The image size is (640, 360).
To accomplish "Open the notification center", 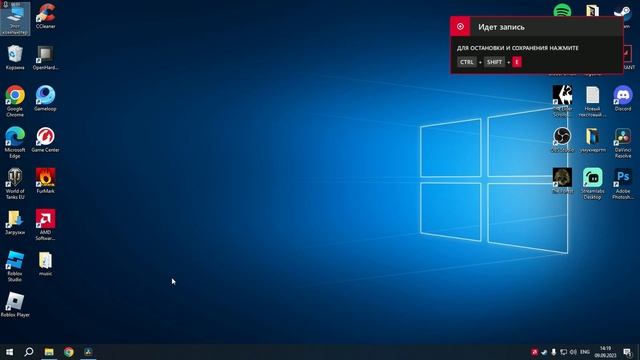I will click(627, 352).
